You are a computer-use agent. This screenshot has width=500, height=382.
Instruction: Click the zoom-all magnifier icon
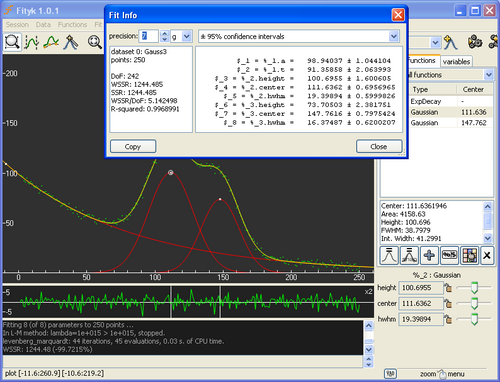[95, 42]
